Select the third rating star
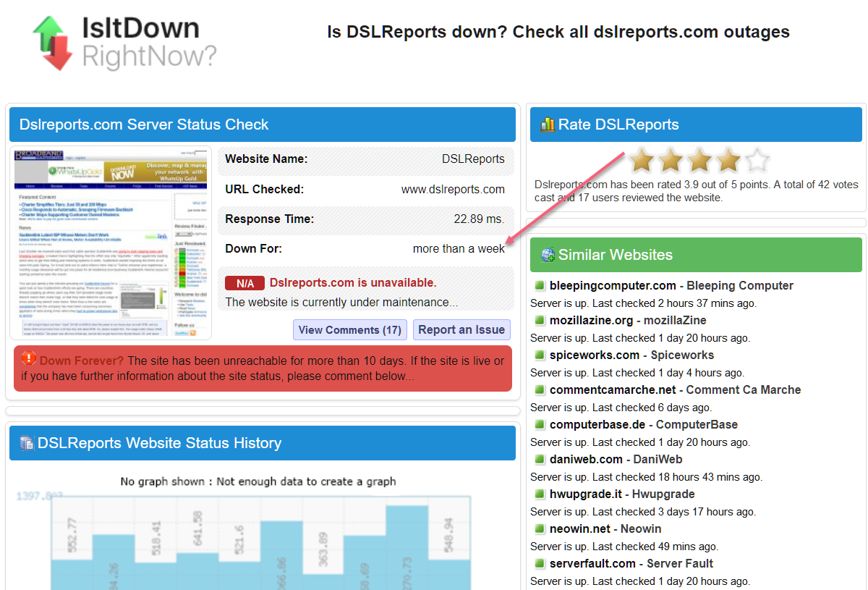 [x=699, y=160]
